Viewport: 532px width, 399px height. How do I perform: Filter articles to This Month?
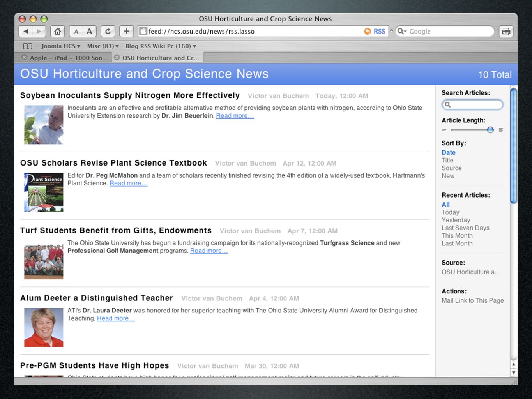coord(457,235)
